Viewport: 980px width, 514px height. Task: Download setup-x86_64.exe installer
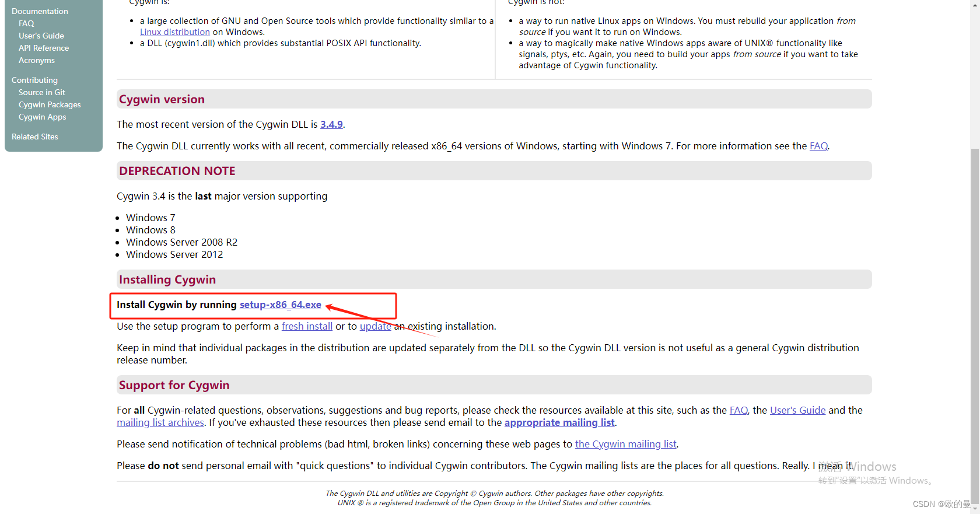[x=281, y=305]
